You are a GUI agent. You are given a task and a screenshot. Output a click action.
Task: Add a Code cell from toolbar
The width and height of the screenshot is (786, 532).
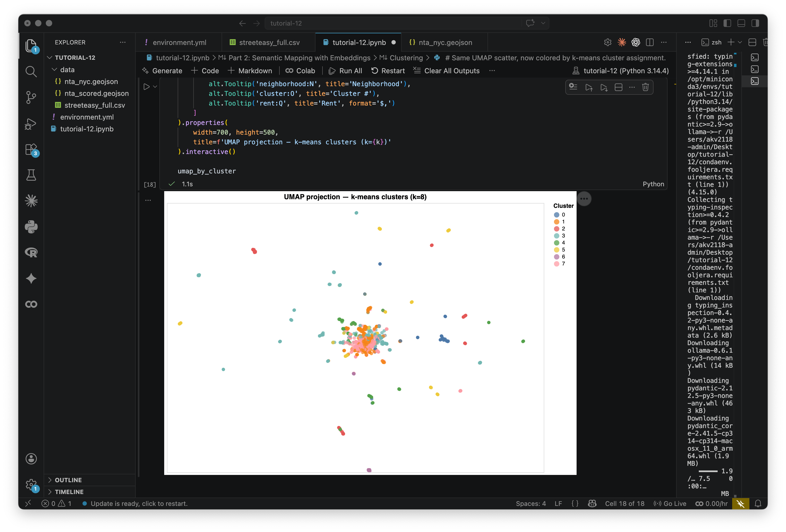coord(205,71)
